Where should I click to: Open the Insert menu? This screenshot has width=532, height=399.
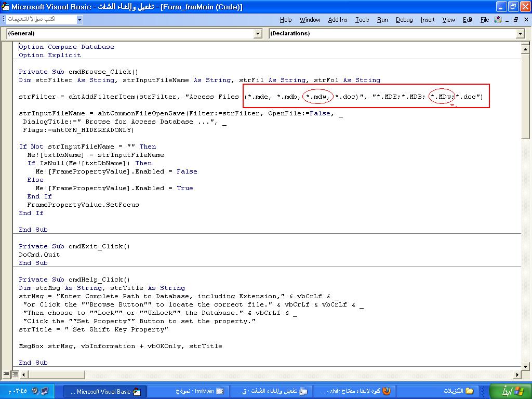428,20
